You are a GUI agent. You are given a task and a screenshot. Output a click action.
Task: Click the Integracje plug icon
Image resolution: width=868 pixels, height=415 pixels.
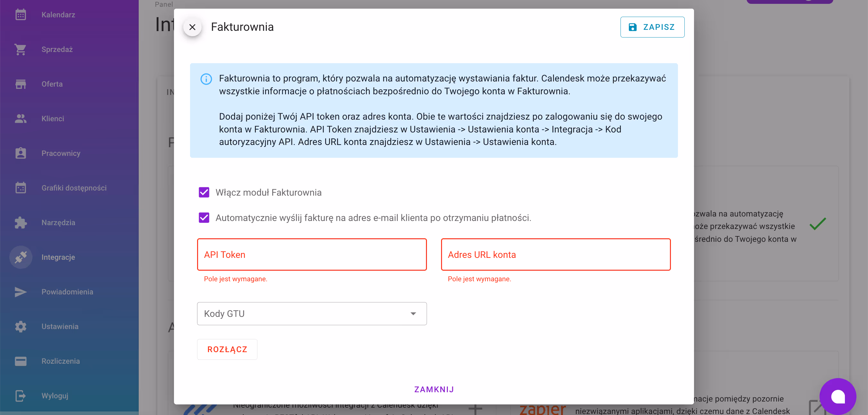point(21,257)
